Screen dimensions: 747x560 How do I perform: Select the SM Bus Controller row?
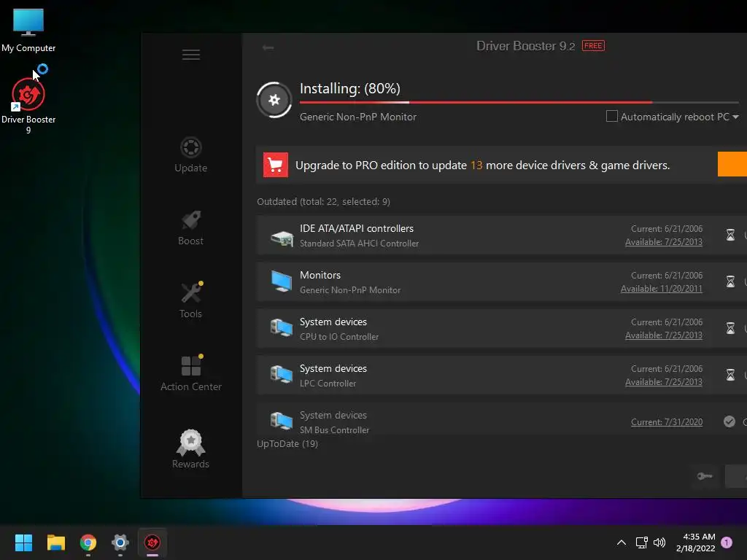pyautogui.click(x=501, y=419)
